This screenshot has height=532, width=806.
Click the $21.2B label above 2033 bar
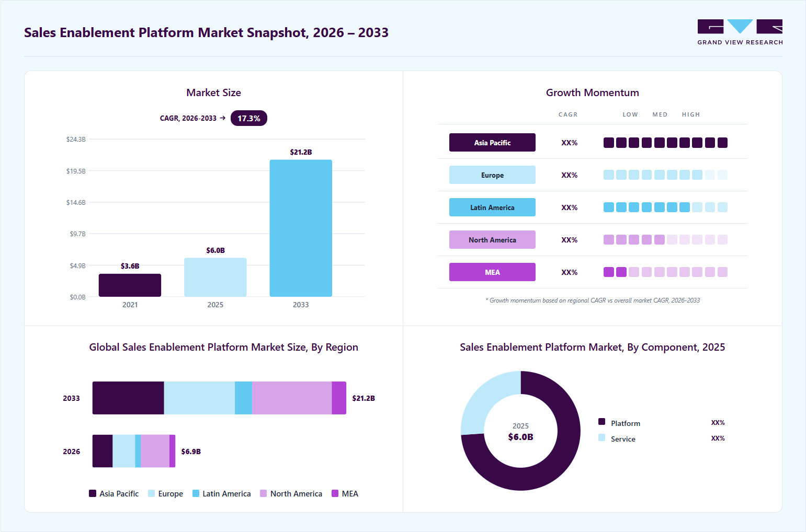pyautogui.click(x=301, y=152)
